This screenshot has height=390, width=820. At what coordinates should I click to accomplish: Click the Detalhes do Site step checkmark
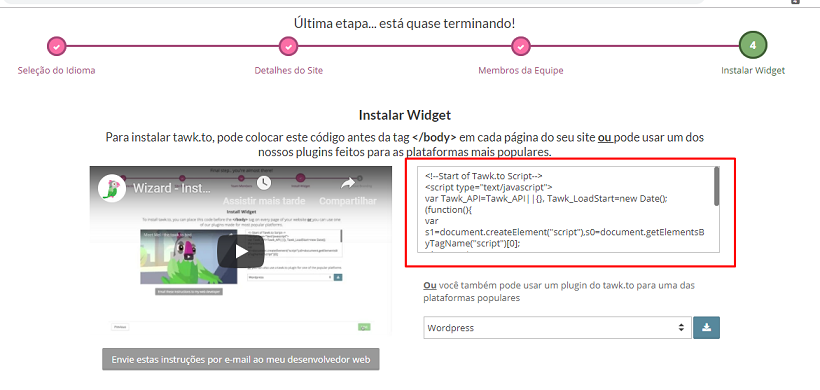pos(288,46)
